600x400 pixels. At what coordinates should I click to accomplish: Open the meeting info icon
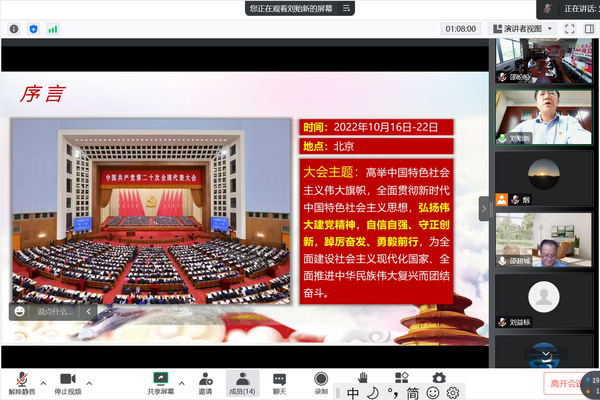coord(14,29)
